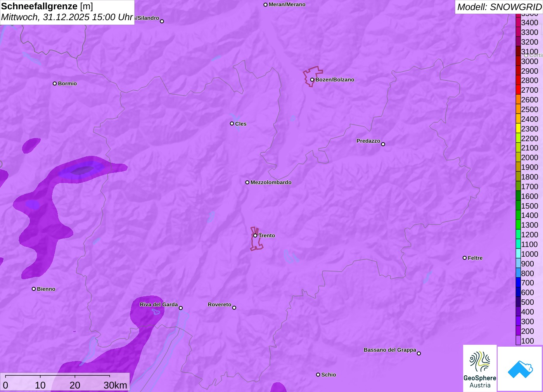Image resolution: width=543 pixels, height=392 pixels.
Task: Click the Schneefallgrenze [m] title
Action: 47,6
